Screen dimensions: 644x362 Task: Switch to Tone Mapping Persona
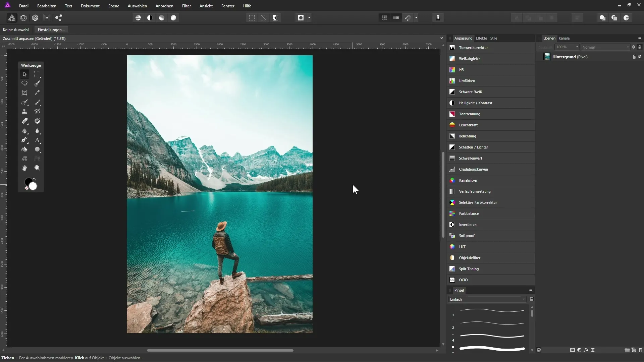47,18
